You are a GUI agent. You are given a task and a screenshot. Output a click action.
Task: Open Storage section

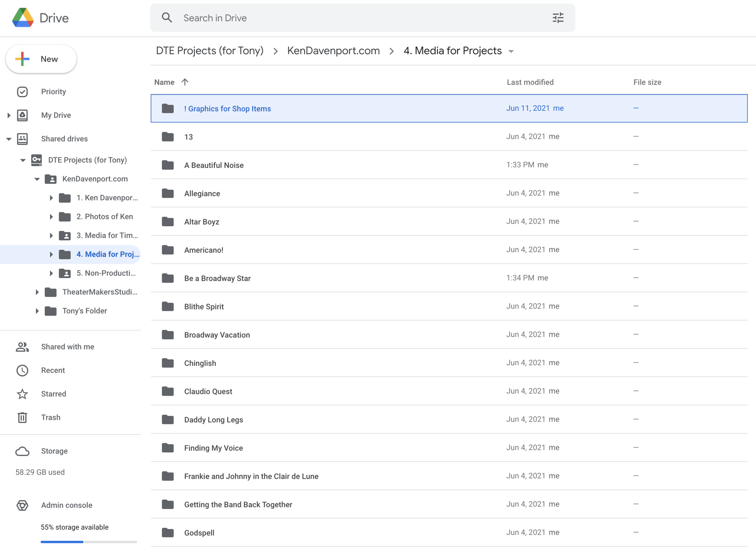pos(54,451)
